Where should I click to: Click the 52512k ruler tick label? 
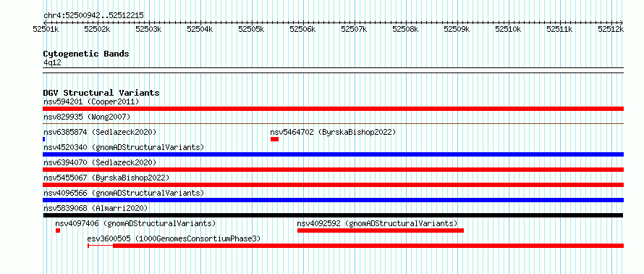611,29
